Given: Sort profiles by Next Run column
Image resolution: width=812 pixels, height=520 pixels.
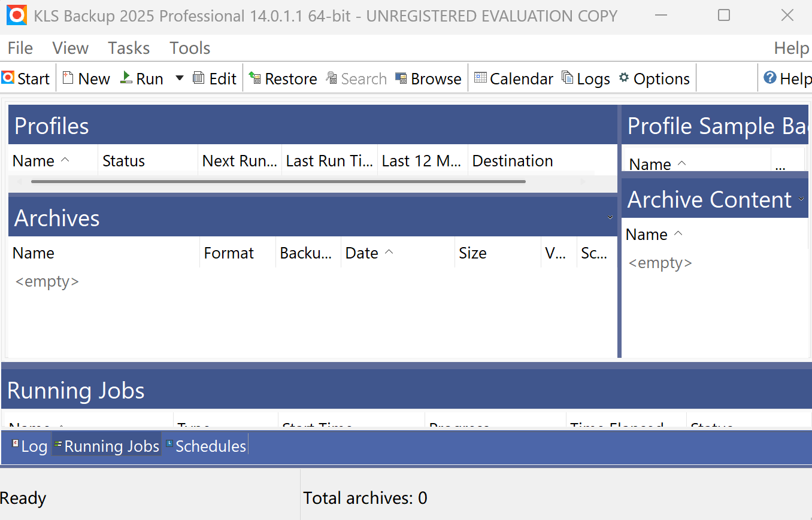Looking at the screenshot, I should (x=240, y=160).
